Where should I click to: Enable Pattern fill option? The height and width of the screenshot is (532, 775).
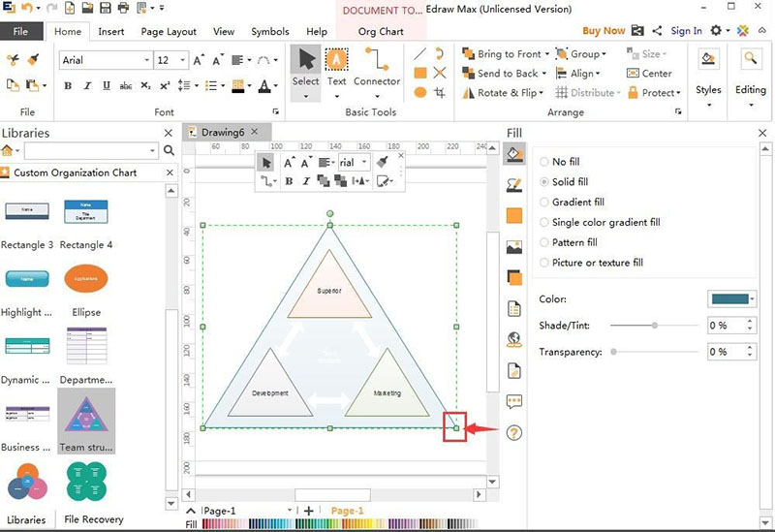pos(544,242)
